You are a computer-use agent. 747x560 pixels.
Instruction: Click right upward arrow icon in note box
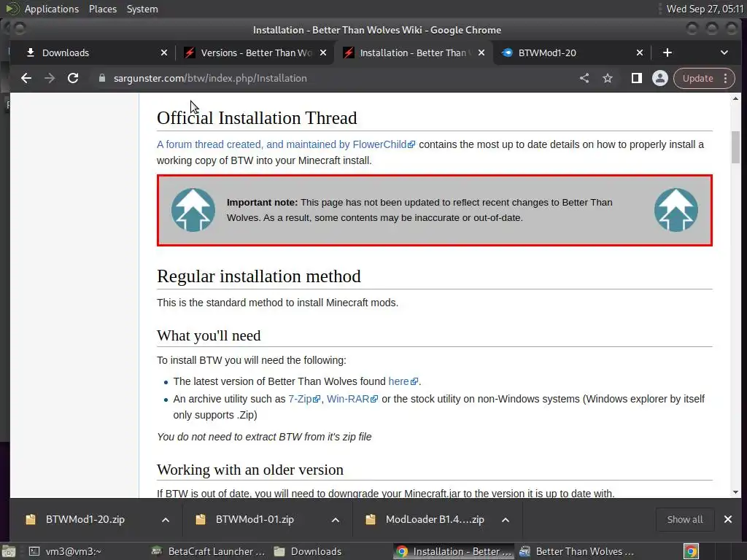pos(676,210)
